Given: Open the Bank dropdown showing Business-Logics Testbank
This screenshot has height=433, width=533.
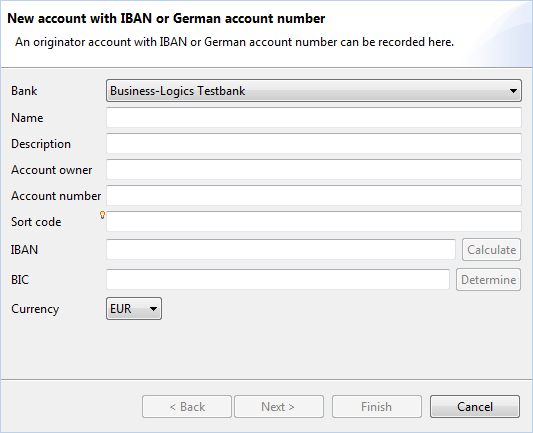Looking at the screenshot, I should [314, 91].
